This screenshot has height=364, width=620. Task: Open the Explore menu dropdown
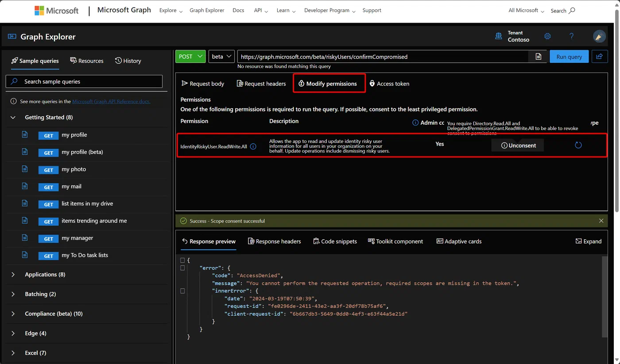tap(170, 11)
